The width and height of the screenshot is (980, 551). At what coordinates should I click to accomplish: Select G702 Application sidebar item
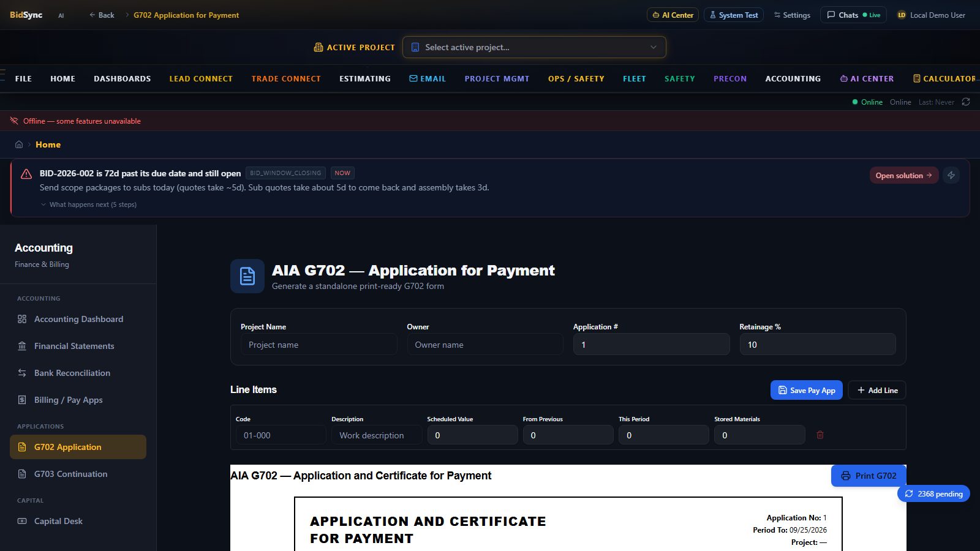pos(78,447)
